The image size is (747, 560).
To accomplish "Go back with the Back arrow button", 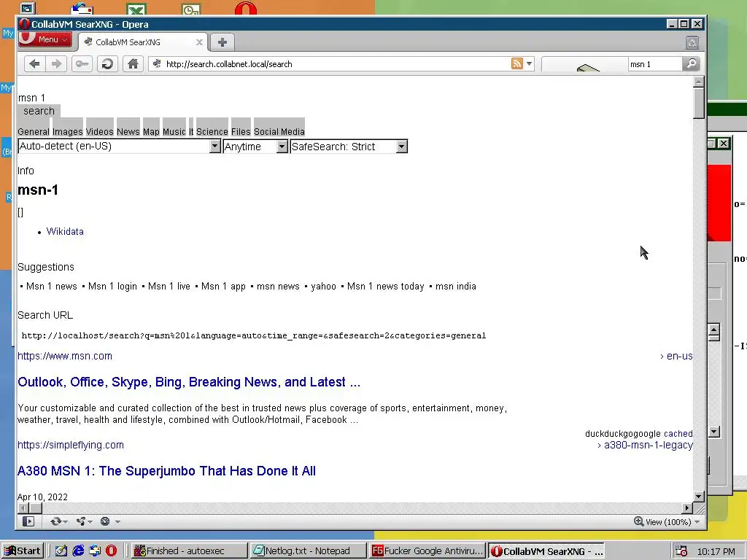I will tap(34, 64).
